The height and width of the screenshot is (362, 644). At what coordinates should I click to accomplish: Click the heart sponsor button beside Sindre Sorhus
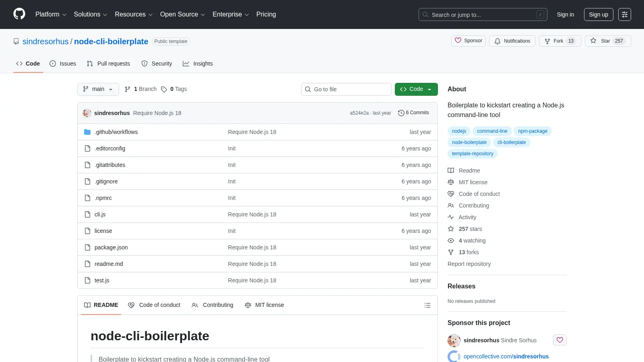click(560, 340)
